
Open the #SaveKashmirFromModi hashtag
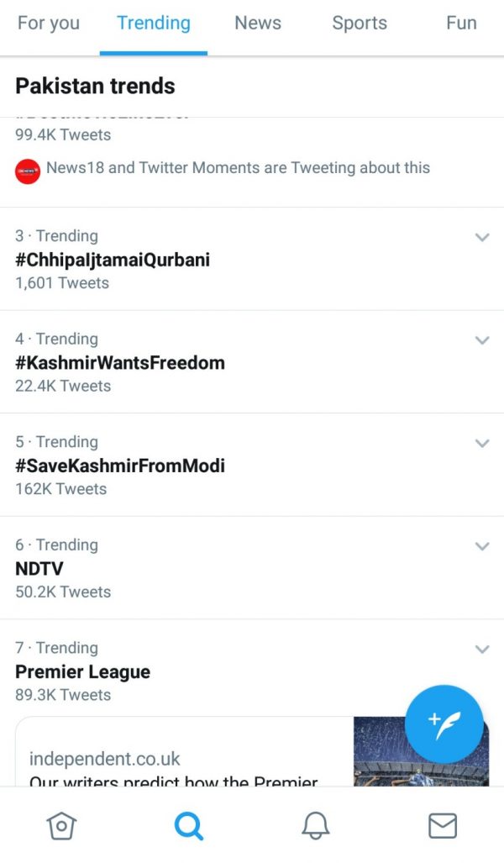coord(120,466)
